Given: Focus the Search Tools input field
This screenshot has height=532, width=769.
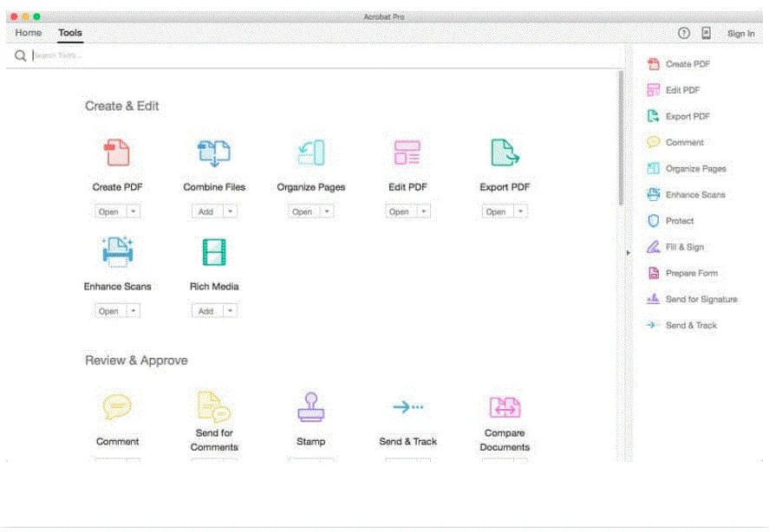Looking at the screenshot, I should pyautogui.click(x=323, y=55).
